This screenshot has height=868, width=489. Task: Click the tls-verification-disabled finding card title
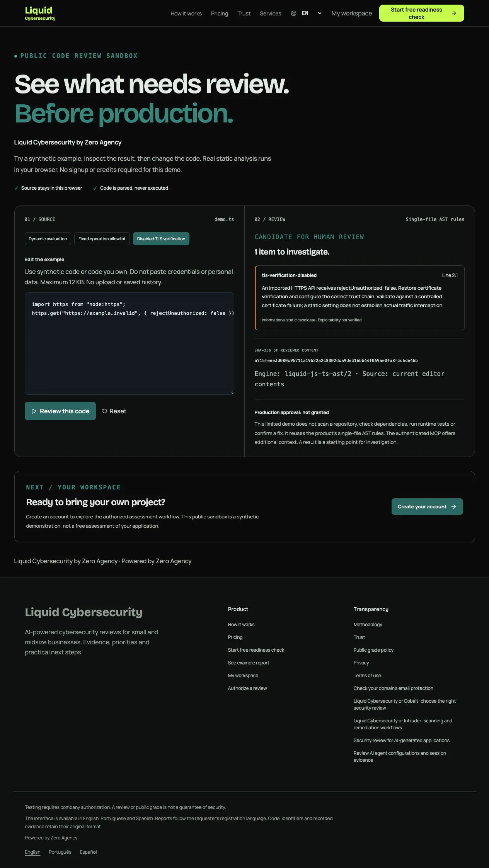pyautogui.click(x=289, y=275)
